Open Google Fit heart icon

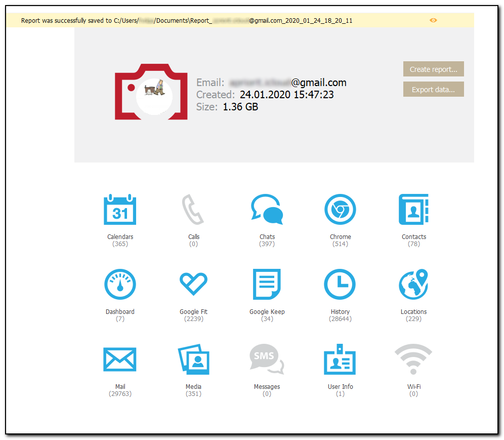point(193,284)
